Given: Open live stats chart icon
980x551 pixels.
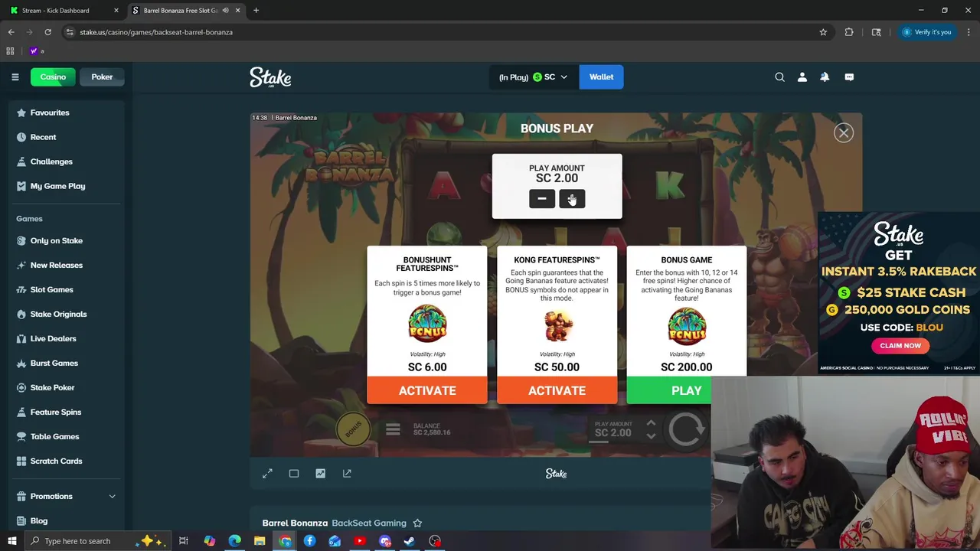Looking at the screenshot, I should tap(320, 474).
